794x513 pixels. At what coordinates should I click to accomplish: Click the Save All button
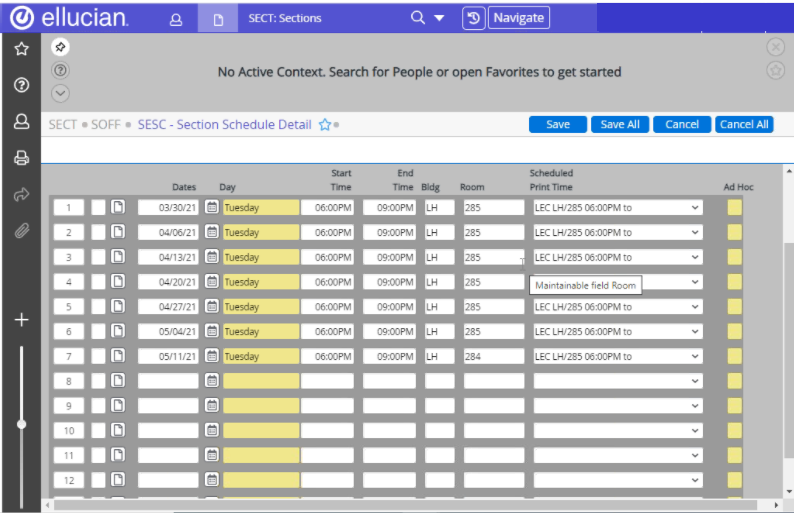pos(620,124)
